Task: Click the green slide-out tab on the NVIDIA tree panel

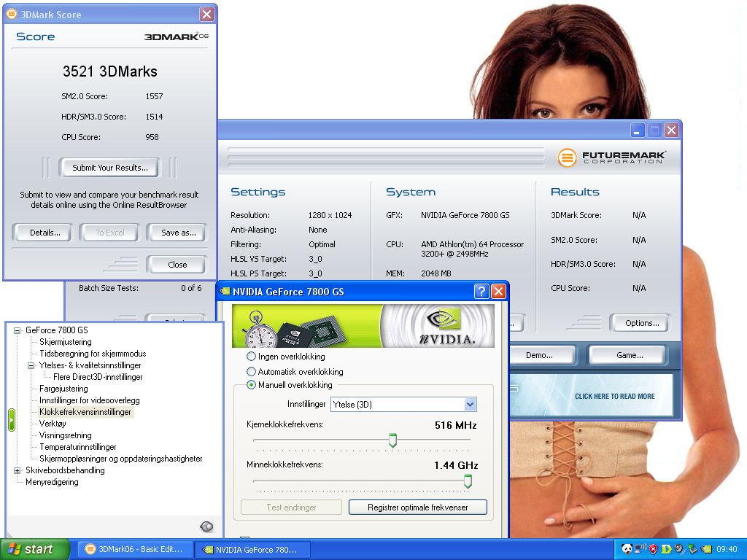Action: [x=12, y=420]
